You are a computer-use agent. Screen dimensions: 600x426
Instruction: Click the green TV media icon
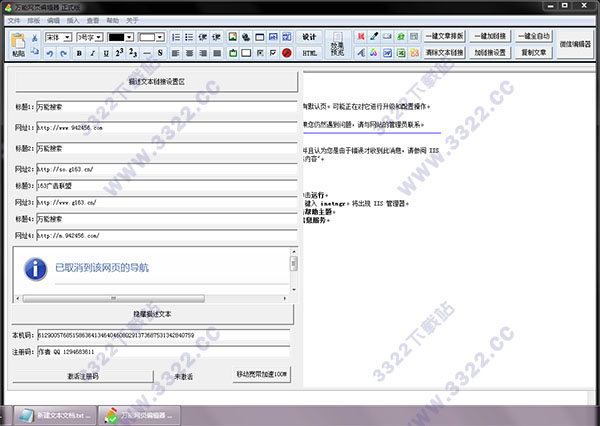pyautogui.click(x=233, y=53)
